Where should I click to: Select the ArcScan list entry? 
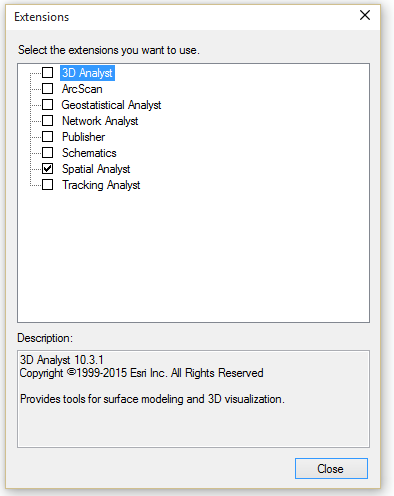click(82, 89)
